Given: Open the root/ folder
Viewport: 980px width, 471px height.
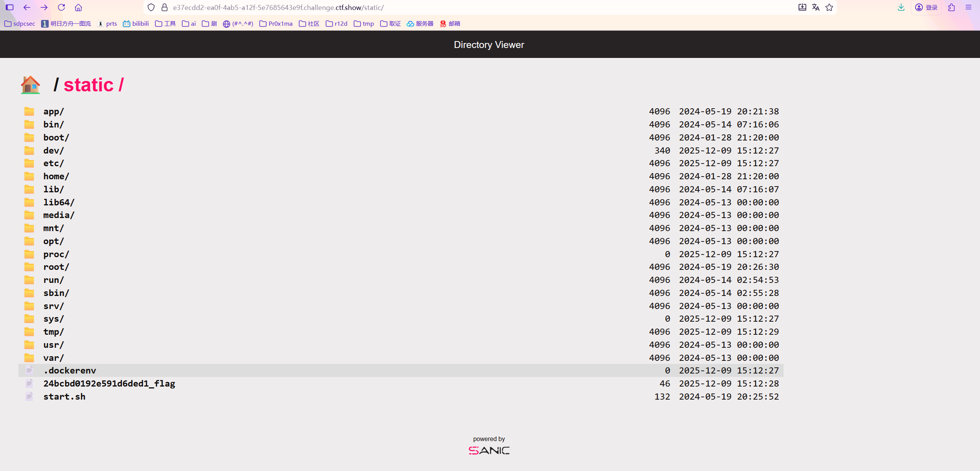Looking at the screenshot, I should point(56,267).
